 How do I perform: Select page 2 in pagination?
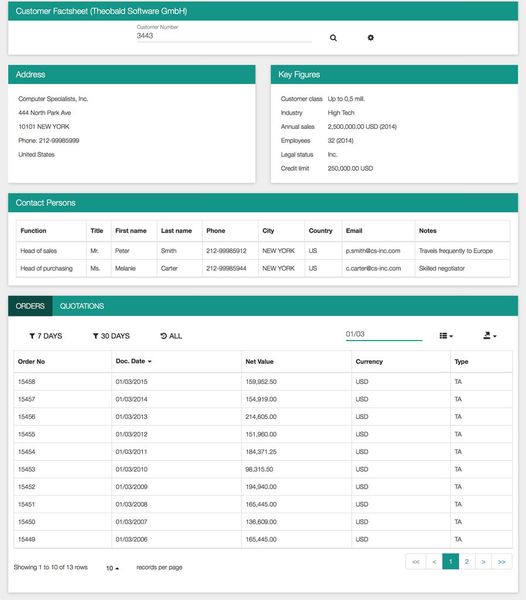(x=467, y=562)
